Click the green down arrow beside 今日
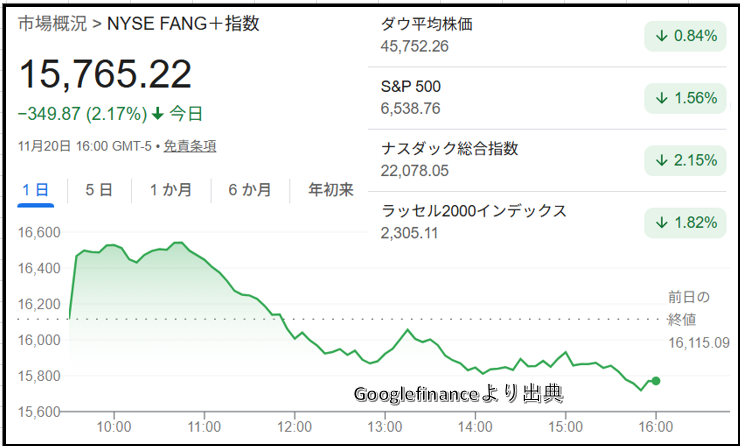The height and width of the screenshot is (446, 740). pyautogui.click(x=157, y=113)
